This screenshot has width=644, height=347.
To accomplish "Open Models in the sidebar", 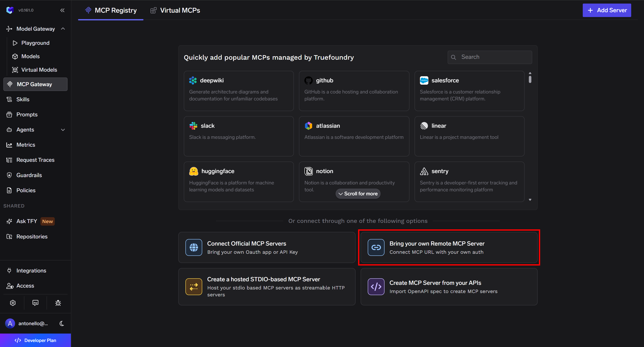I will click(x=30, y=56).
